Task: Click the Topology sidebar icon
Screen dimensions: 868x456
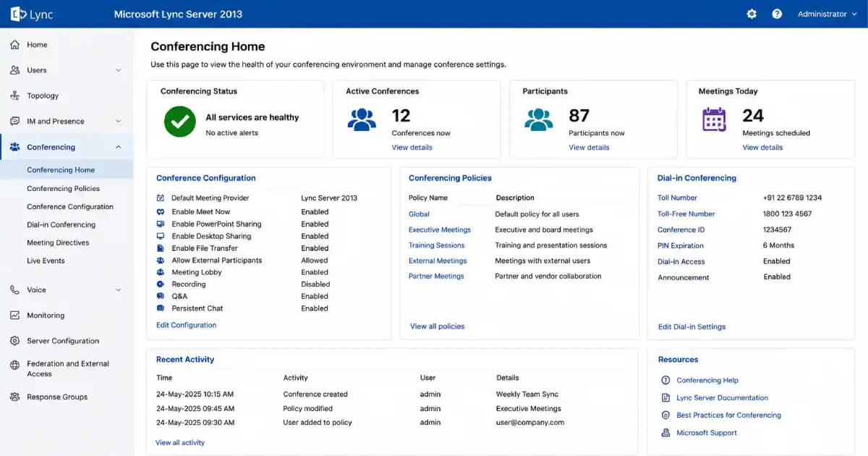Action: pyautogui.click(x=14, y=96)
